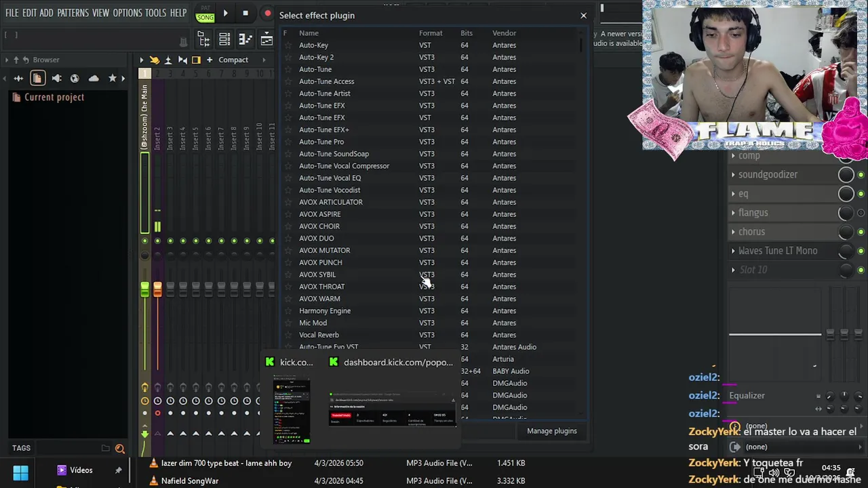Screen dimensions: 868x488
Task: Sort plugin list by Format column
Action: tap(431, 33)
